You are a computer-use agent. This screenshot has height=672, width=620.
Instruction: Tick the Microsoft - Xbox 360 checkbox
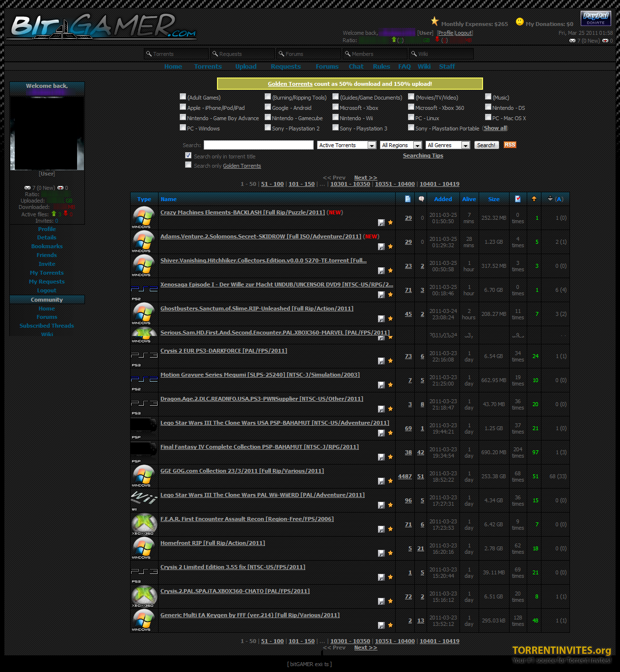click(411, 107)
